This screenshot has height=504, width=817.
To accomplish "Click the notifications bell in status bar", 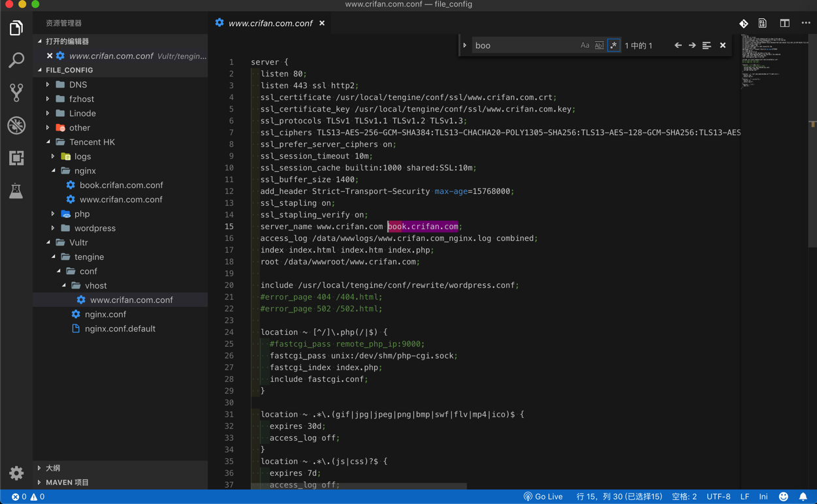I will 803,497.
